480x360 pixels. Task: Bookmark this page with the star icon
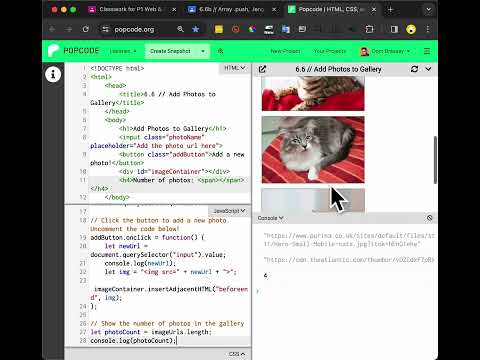(x=195, y=29)
